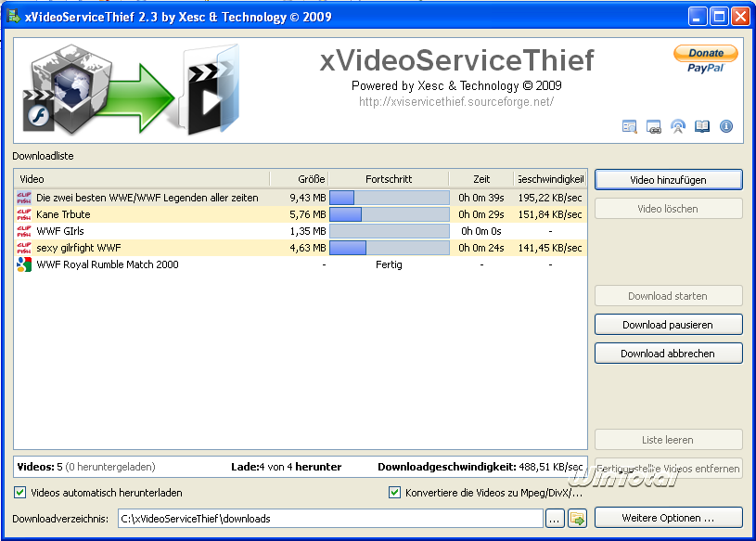Click the 0h 0m 0s time cell
This screenshot has height=541, width=756.
coord(481,231)
